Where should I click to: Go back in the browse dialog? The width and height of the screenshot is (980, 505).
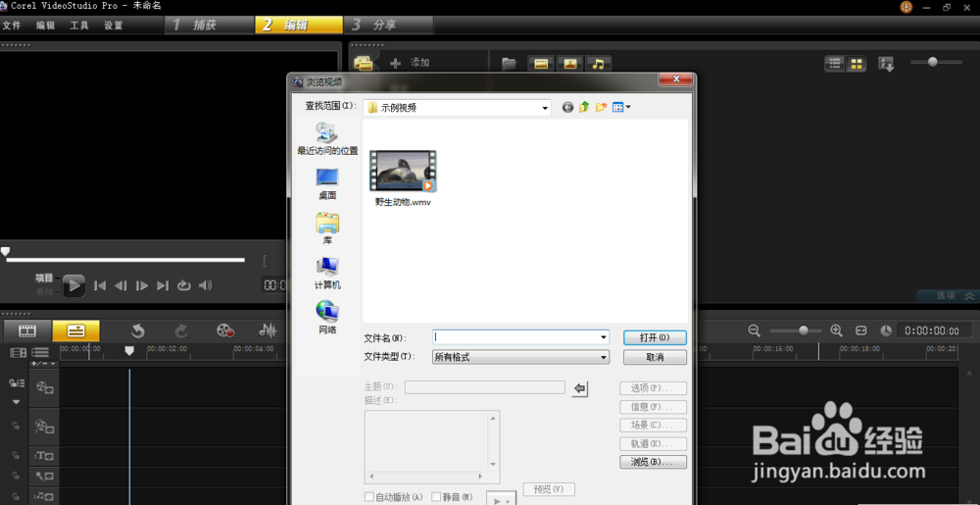pyautogui.click(x=567, y=108)
